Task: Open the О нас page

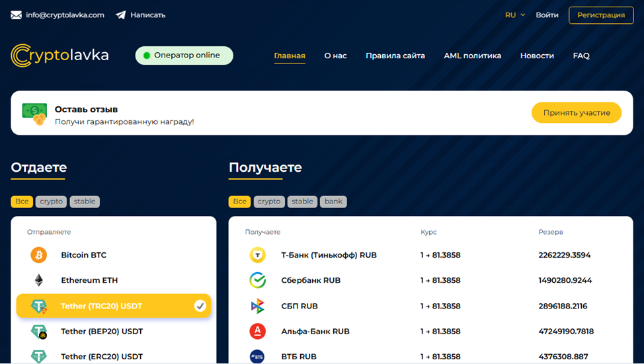Action: coord(335,55)
